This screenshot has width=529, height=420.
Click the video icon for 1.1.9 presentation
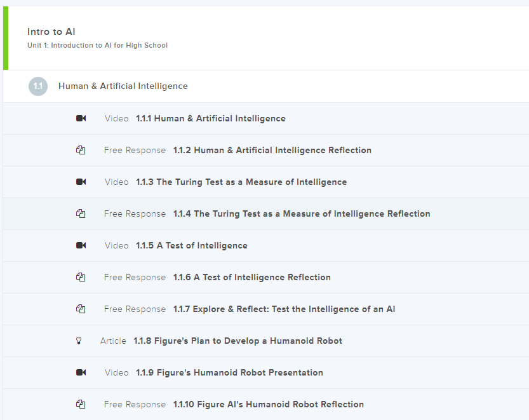click(x=81, y=372)
